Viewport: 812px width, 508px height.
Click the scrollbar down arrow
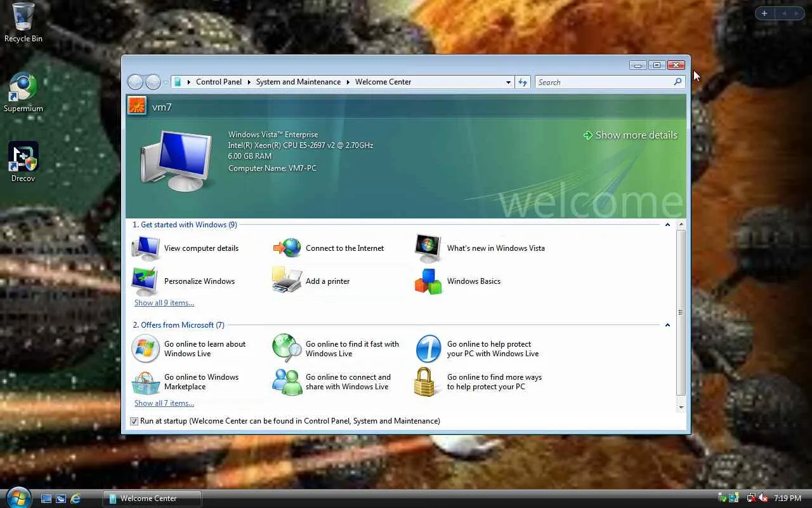pos(681,407)
